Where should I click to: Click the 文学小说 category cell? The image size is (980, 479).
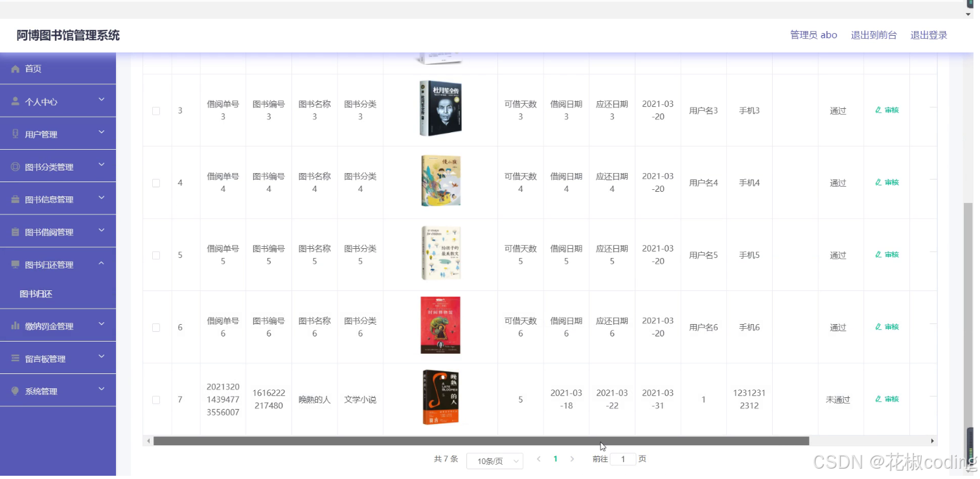pos(360,400)
